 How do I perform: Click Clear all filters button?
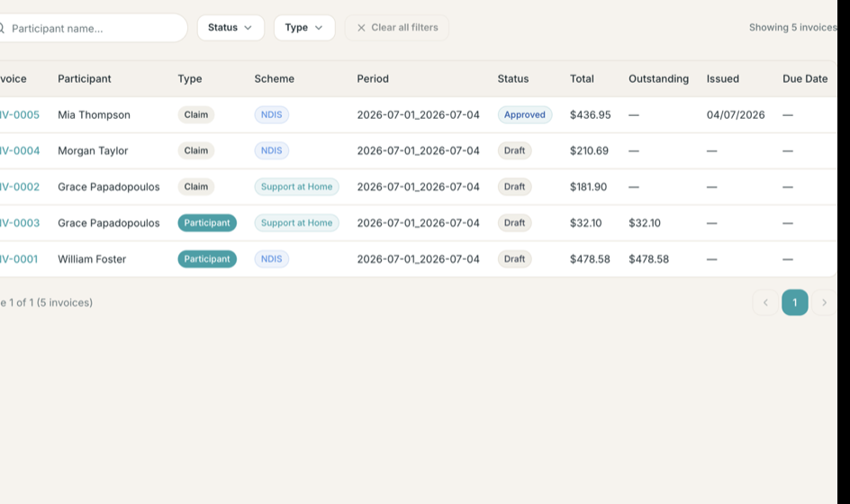click(397, 28)
